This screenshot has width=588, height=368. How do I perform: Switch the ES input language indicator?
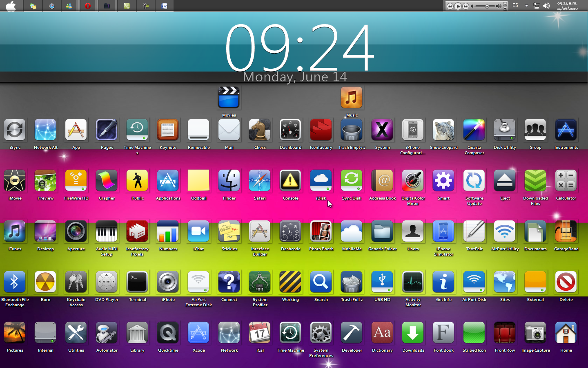tap(515, 6)
